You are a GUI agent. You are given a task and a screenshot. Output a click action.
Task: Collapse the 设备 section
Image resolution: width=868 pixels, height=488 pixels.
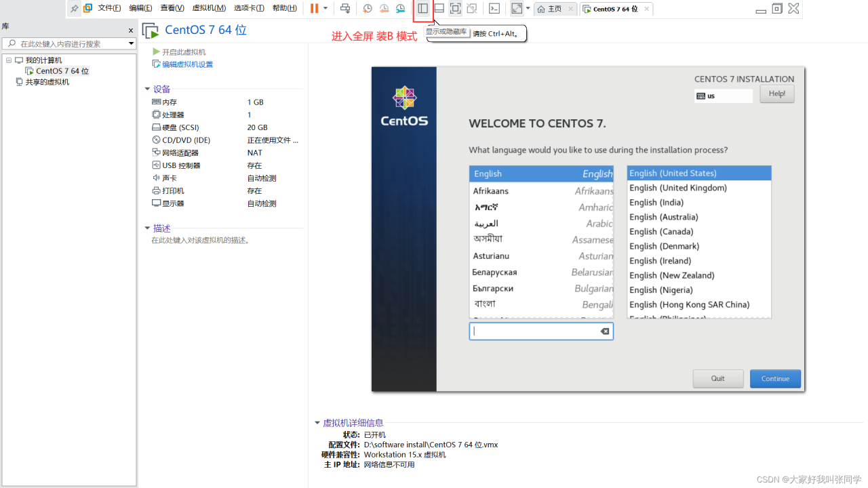pos(147,89)
